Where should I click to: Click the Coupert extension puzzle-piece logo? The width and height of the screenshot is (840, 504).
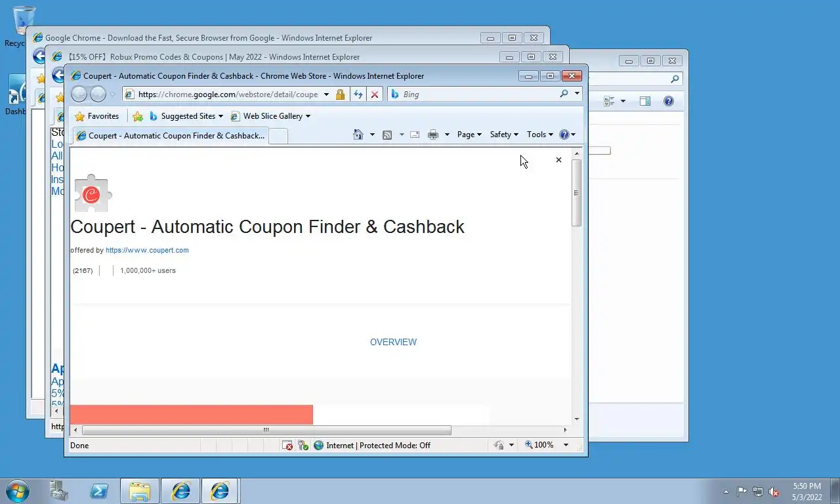point(92,194)
